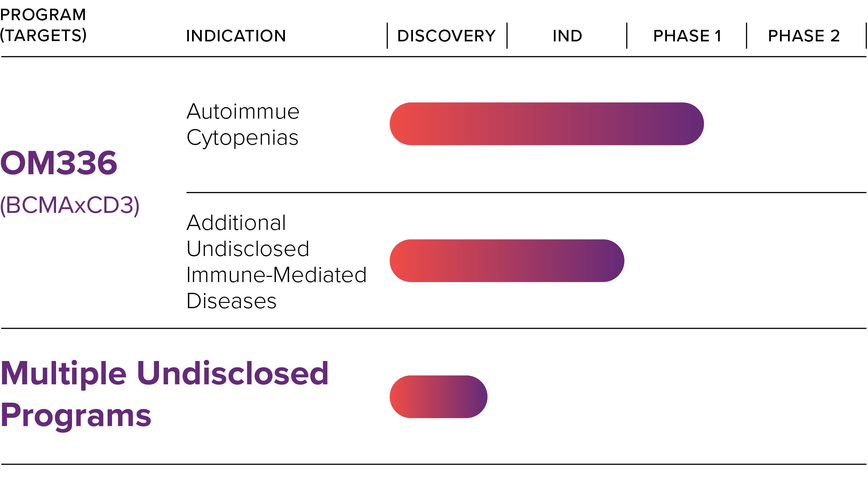The height and width of the screenshot is (481, 868).
Task: Select the PHASE 2 column header
Action: coord(804,36)
